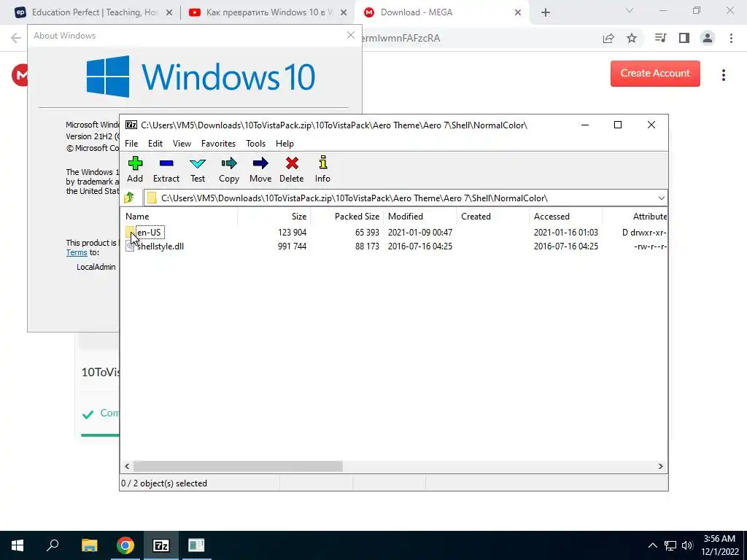Open the taskbar clock and date
747x560 pixels.
point(720,545)
